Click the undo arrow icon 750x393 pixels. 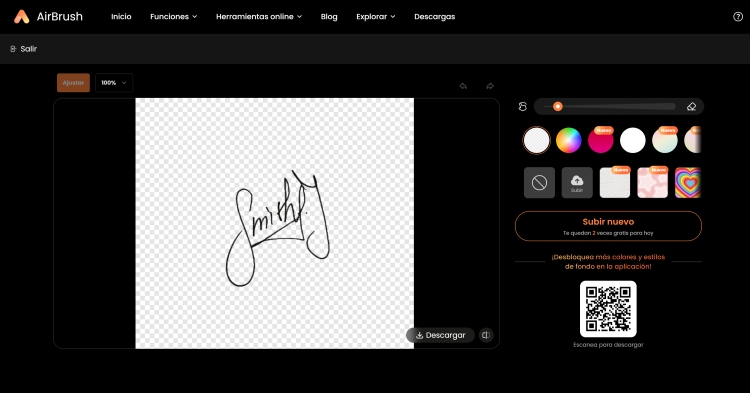[x=463, y=86]
